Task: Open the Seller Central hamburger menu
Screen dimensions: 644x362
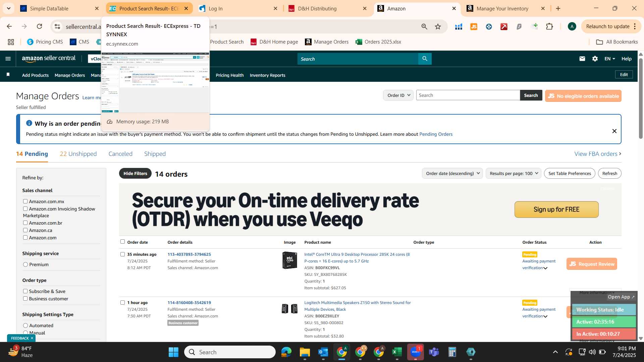Action: click(x=8, y=59)
